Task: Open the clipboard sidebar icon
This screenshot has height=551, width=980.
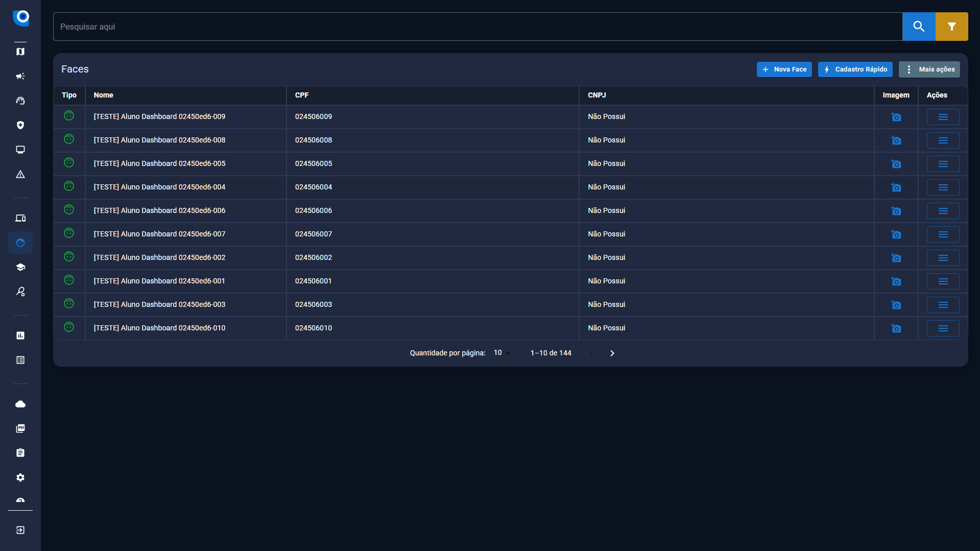Action: click(20, 453)
